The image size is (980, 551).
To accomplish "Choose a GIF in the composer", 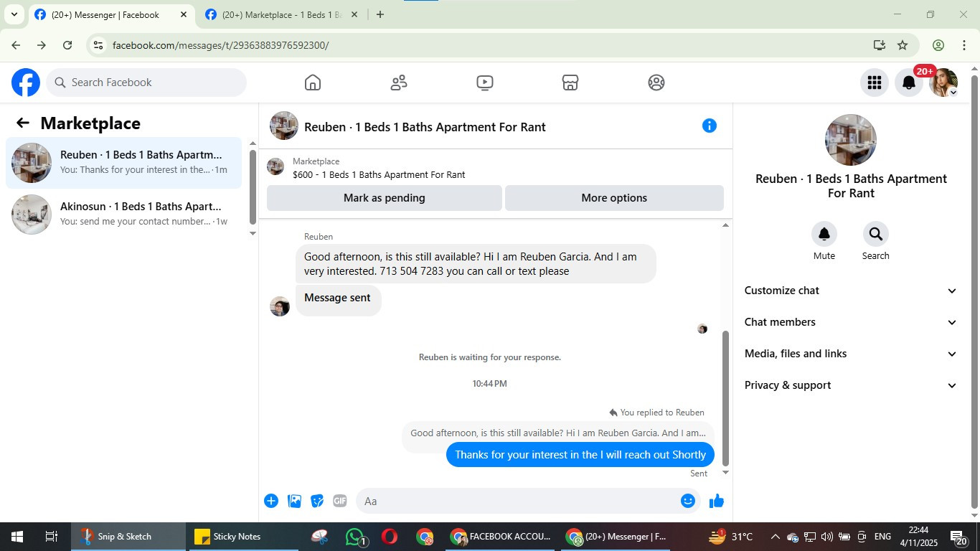I will coord(340,501).
